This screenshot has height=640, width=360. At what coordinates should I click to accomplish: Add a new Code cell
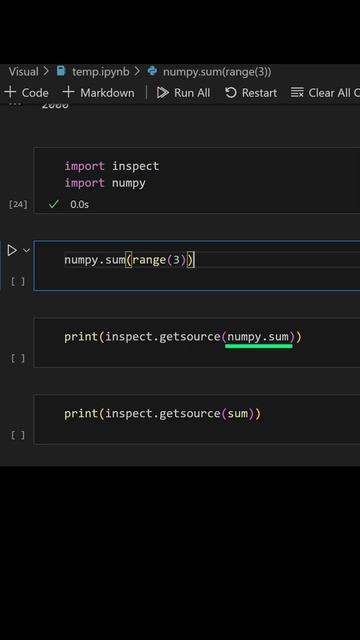pyautogui.click(x=26, y=93)
